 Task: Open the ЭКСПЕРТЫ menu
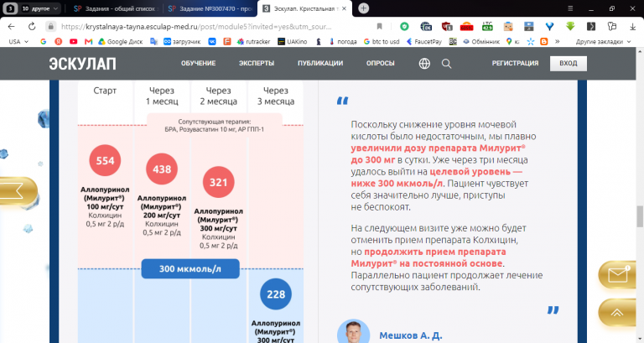click(x=257, y=63)
